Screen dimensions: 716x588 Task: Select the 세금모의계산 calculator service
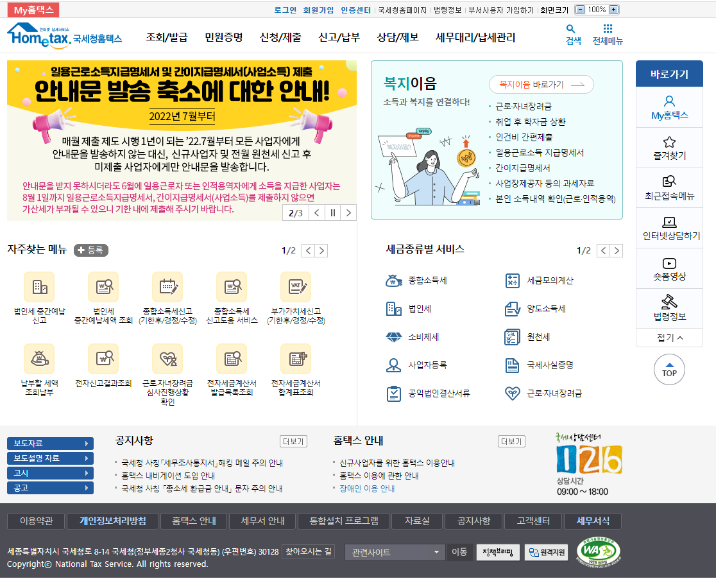tap(539, 281)
